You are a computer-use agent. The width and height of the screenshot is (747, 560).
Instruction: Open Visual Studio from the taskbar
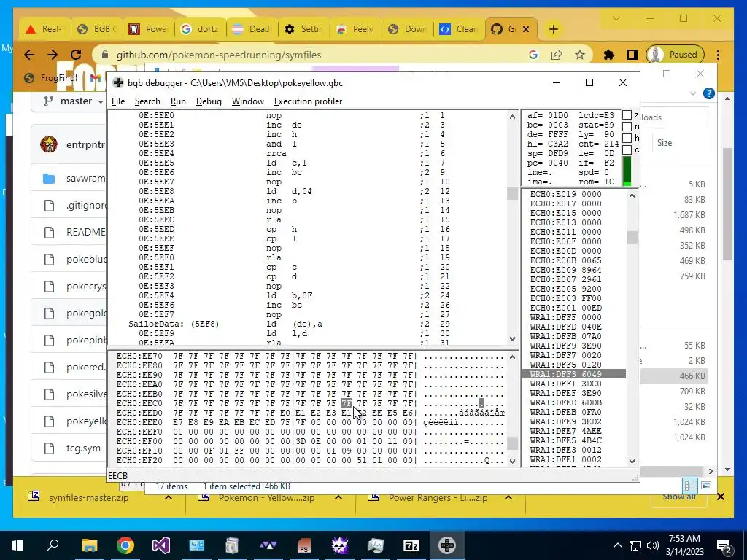tap(161, 545)
